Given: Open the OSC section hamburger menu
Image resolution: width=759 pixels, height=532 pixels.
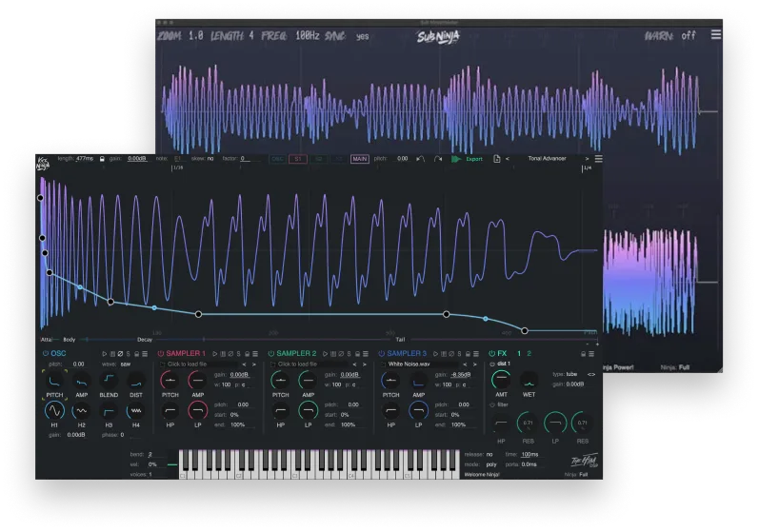Looking at the screenshot, I should point(145,354).
